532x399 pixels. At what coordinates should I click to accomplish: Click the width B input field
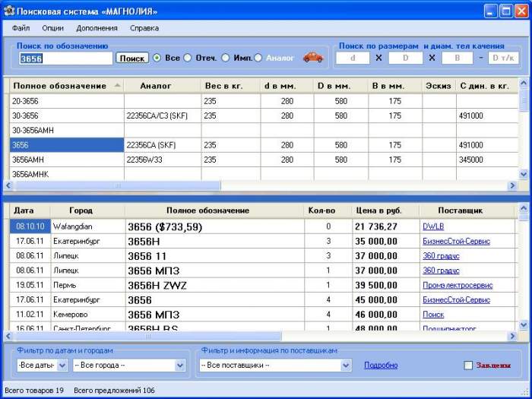pyautogui.click(x=457, y=58)
